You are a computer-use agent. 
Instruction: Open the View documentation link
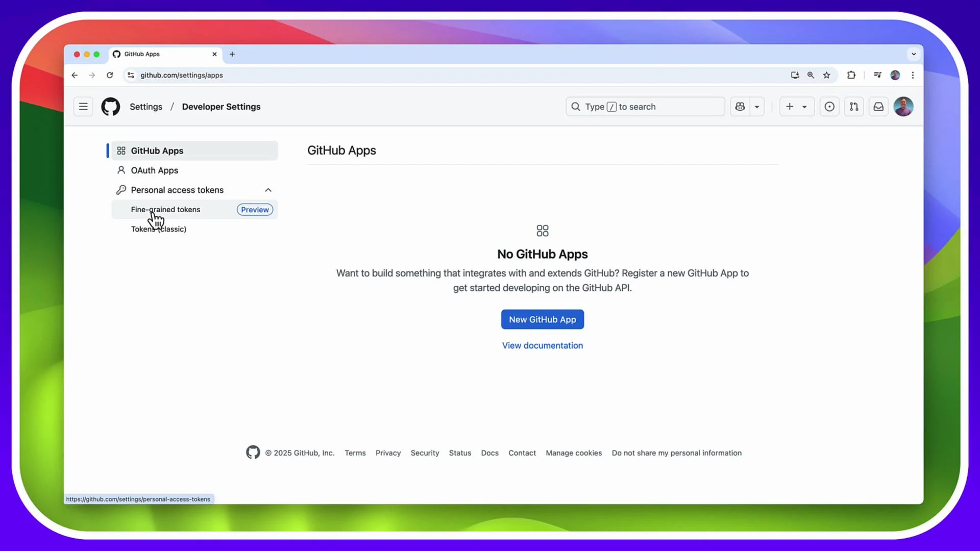pyautogui.click(x=542, y=345)
